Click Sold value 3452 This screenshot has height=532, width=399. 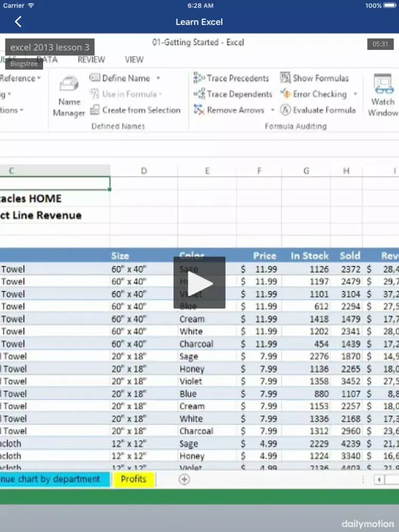point(351,381)
